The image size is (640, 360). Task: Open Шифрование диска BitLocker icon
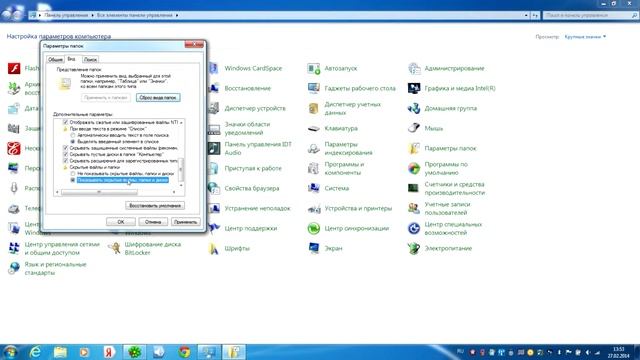tap(114, 248)
